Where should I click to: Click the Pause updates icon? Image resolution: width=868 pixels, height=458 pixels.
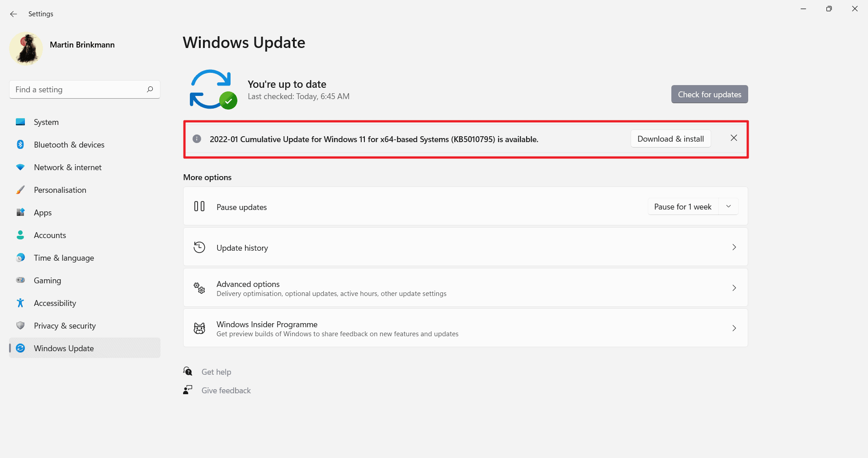tap(199, 206)
